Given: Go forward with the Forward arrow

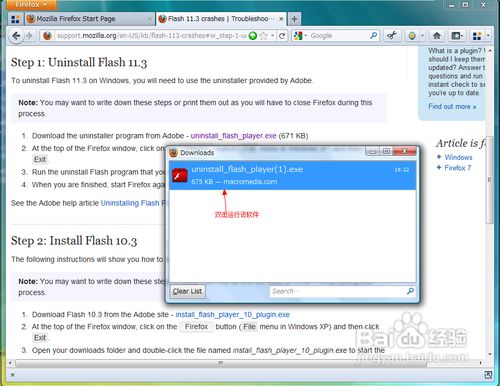Looking at the screenshot, I should coord(29,36).
